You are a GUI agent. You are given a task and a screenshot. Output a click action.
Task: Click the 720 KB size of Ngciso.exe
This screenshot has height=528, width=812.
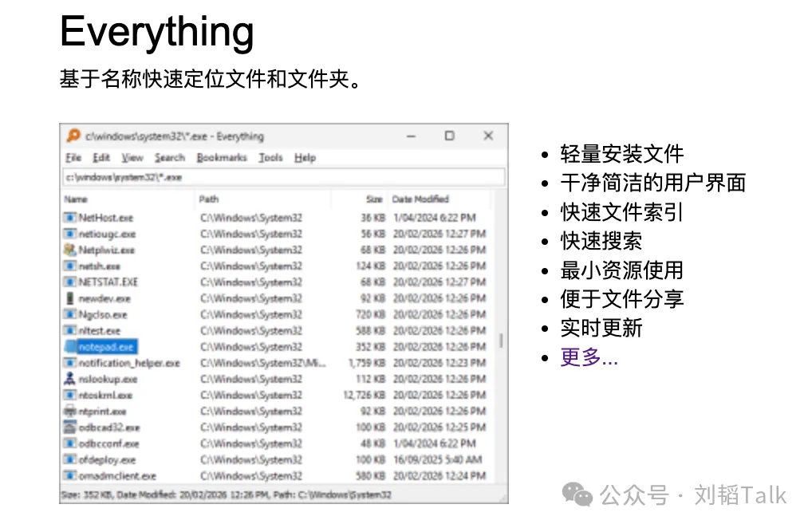(x=371, y=315)
